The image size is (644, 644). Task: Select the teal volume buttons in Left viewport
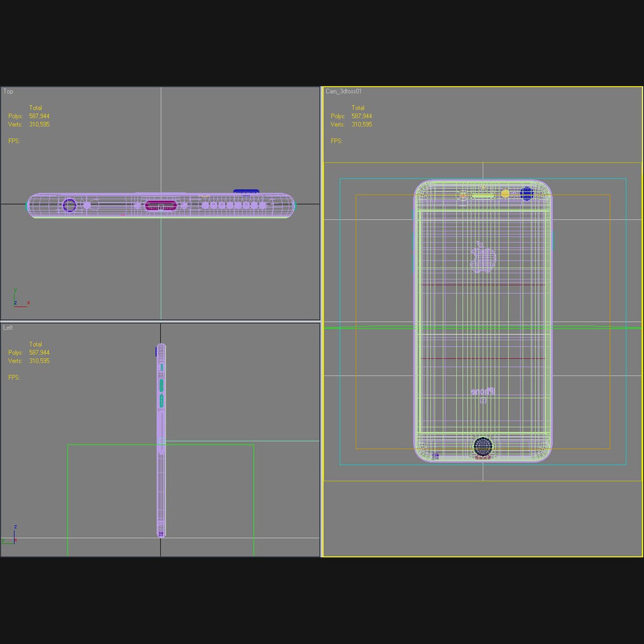coord(162,393)
